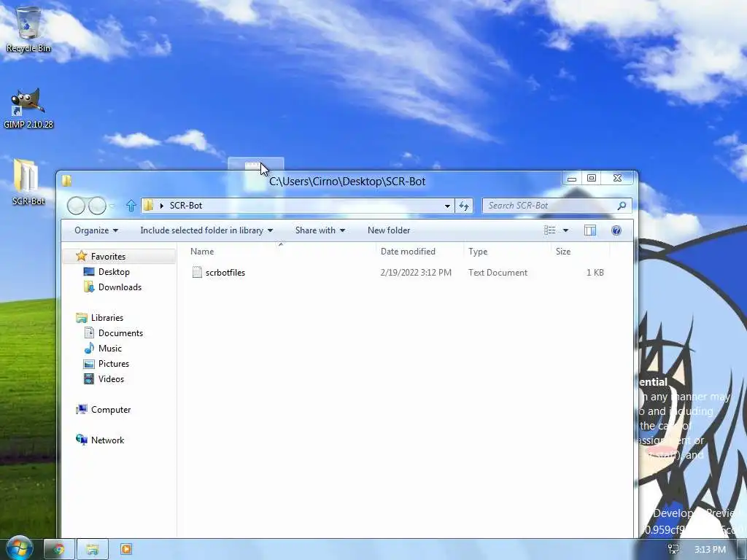Open the Documents library

click(120, 332)
